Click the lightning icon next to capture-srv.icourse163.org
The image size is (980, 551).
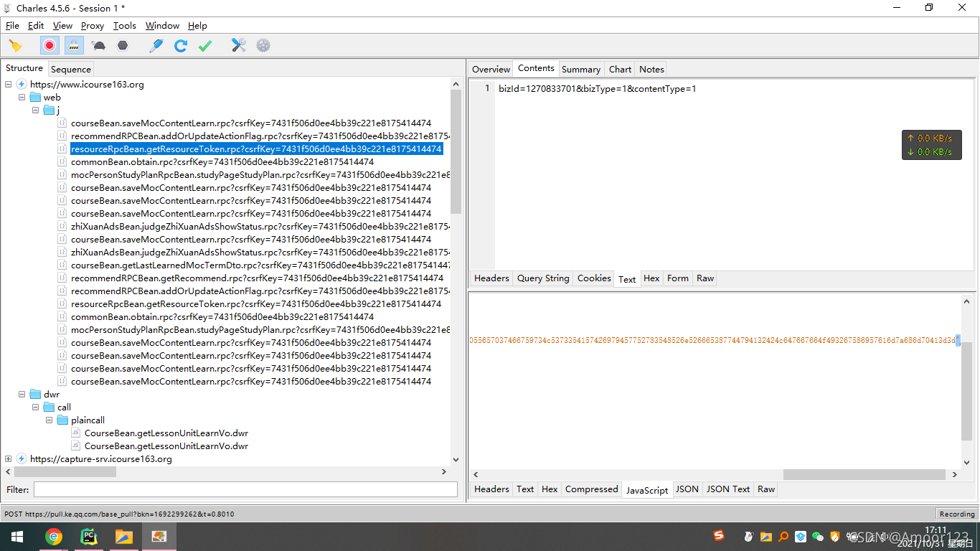[22, 459]
